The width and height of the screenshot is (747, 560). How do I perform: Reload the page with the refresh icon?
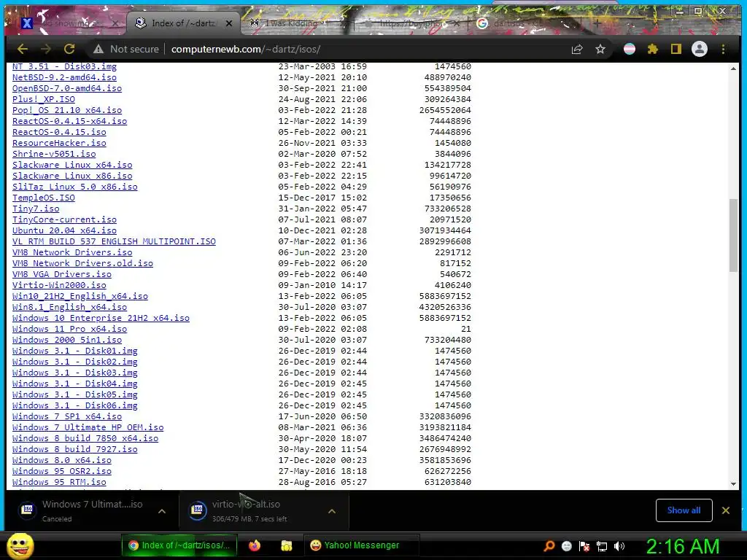point(69,49)
